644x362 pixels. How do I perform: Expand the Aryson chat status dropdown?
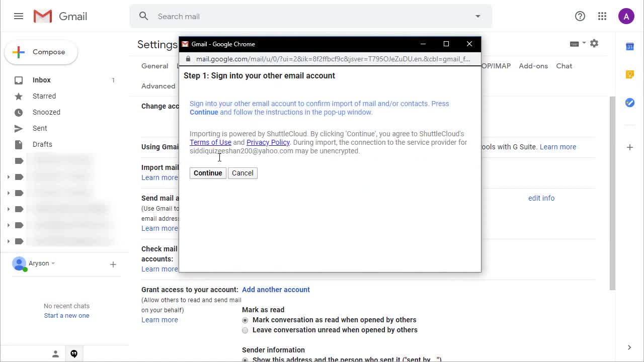coord(53,263)
